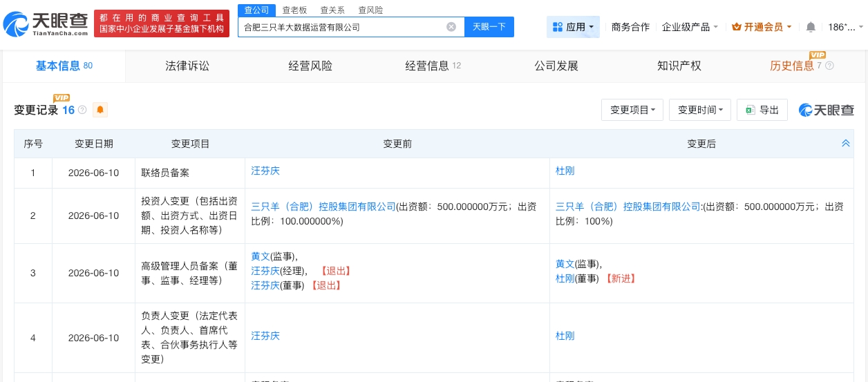Screen dimensions: 868x382
Task: Open 汪芬庆(经理) link in row 3
Action: click(x=265, y=271)
